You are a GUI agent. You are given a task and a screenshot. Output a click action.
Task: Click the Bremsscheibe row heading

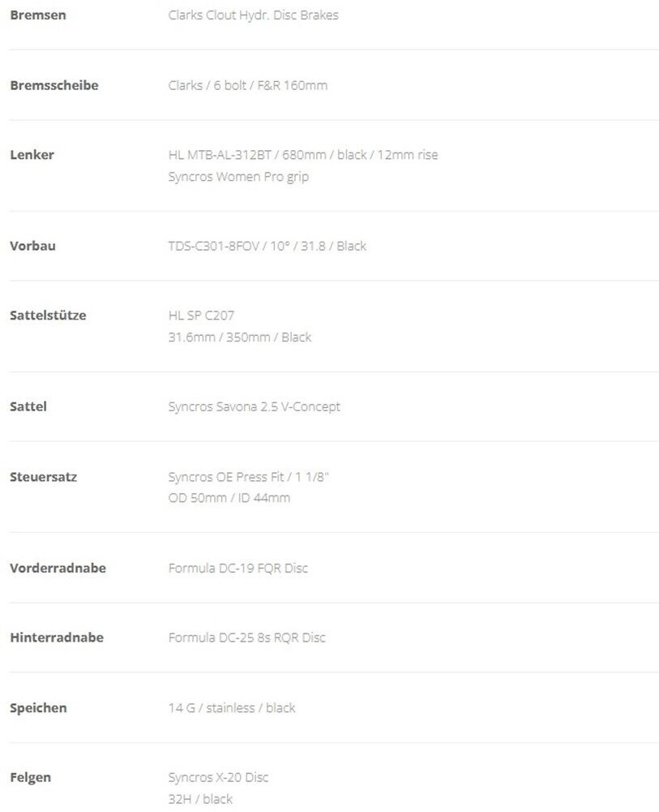pyautogui.click(x=53, y=85)
